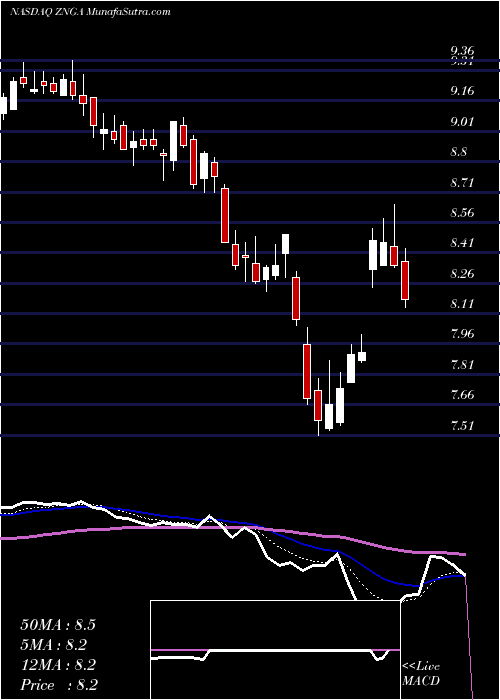
Task: Click the 7.66 price axis label
Action: tap(462, 395)
